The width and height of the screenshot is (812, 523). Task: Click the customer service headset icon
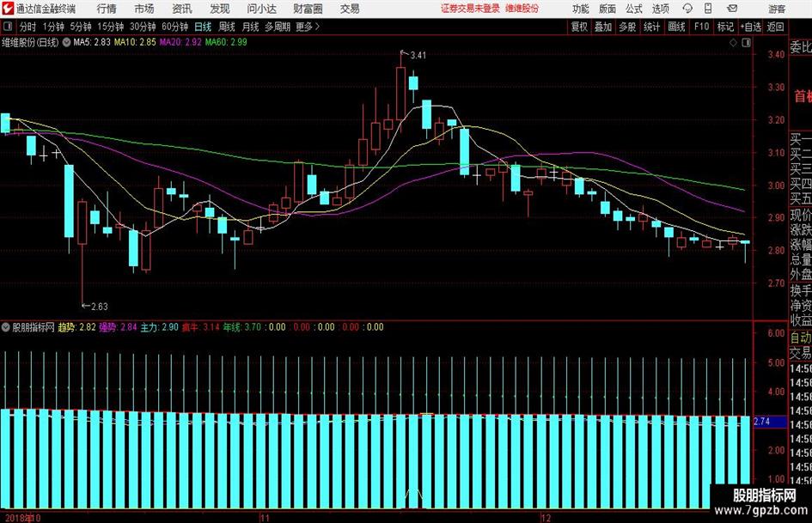point(687,9)
